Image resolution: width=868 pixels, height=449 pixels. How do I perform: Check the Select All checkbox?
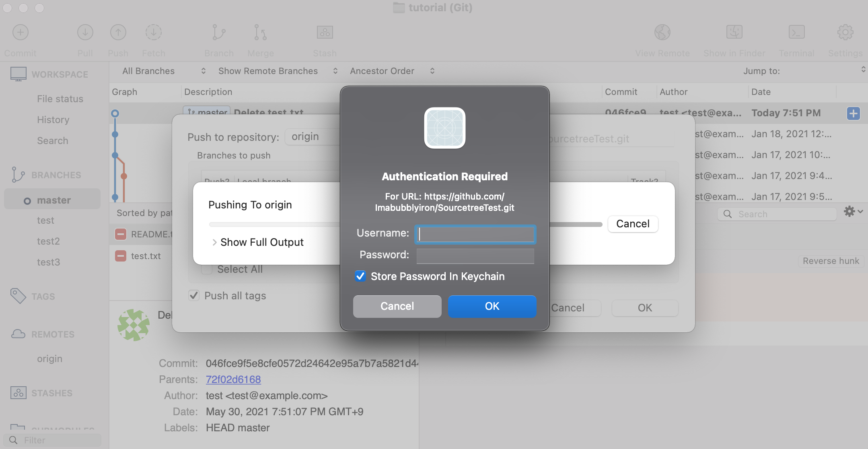pos(207,269)
